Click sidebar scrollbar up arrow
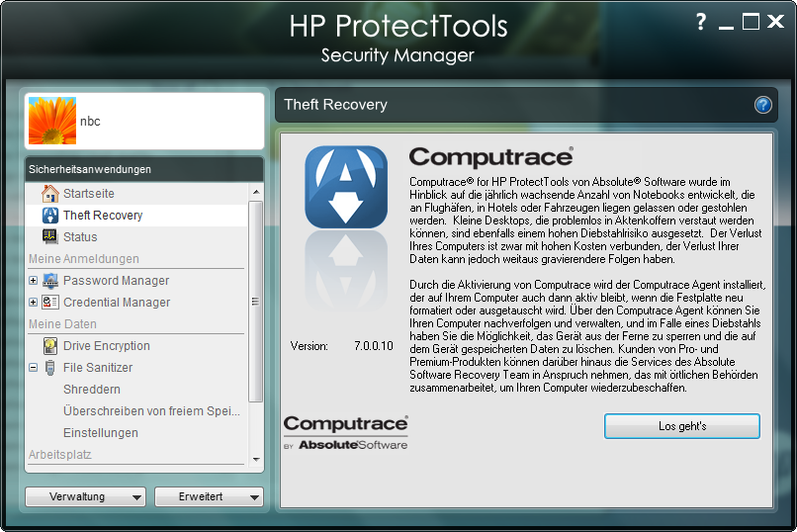Viewport: 797px width, 532px height. (x=256, y=192)
